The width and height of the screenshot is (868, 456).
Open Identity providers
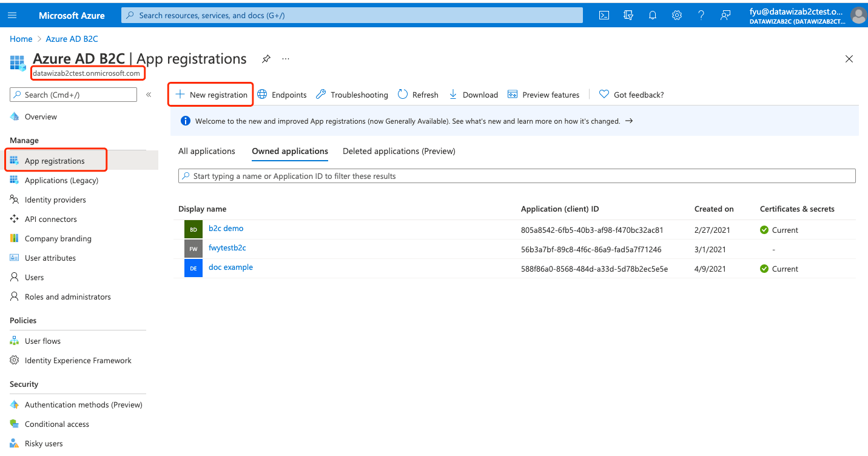pyautogui.click(x=55, y=199)
